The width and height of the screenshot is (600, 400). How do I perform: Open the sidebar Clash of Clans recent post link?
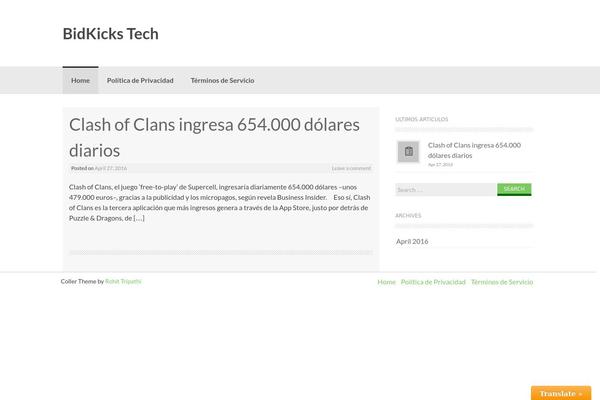(x=473, y=150)
